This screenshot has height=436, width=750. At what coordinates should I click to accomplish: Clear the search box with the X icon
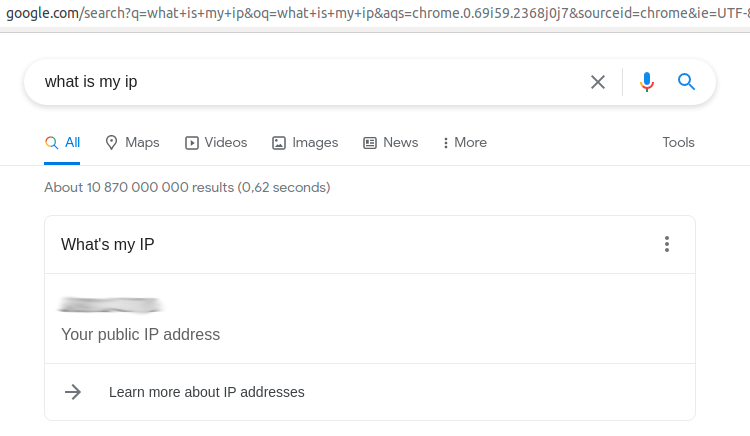pyautogui.click(x=598, y=82)
